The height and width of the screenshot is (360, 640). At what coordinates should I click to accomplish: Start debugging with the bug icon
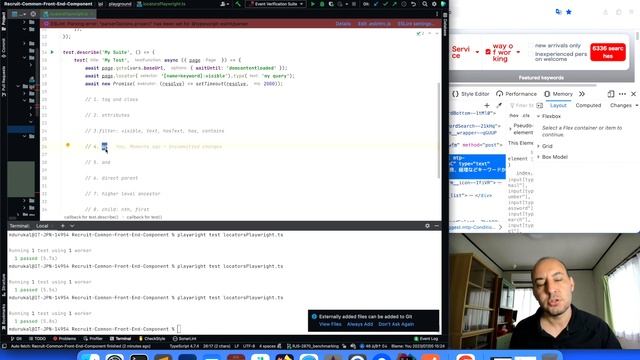[x=322, y=4]
